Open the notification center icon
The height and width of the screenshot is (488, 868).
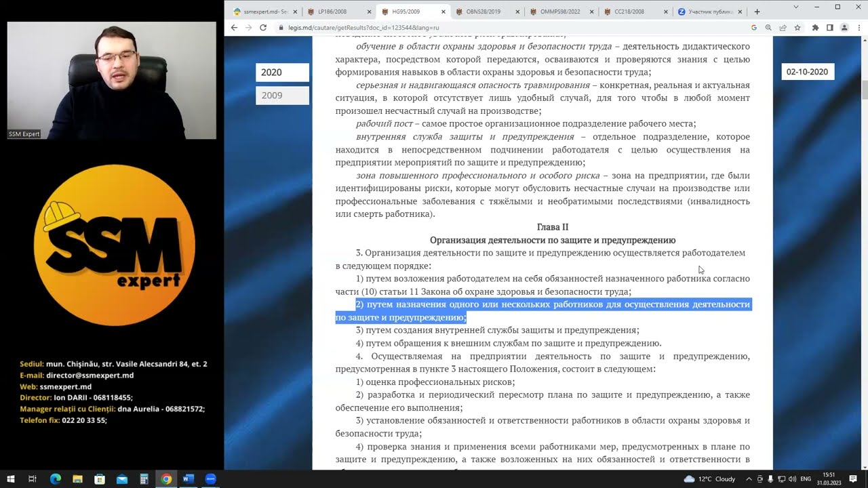click(x=854, y=479)
